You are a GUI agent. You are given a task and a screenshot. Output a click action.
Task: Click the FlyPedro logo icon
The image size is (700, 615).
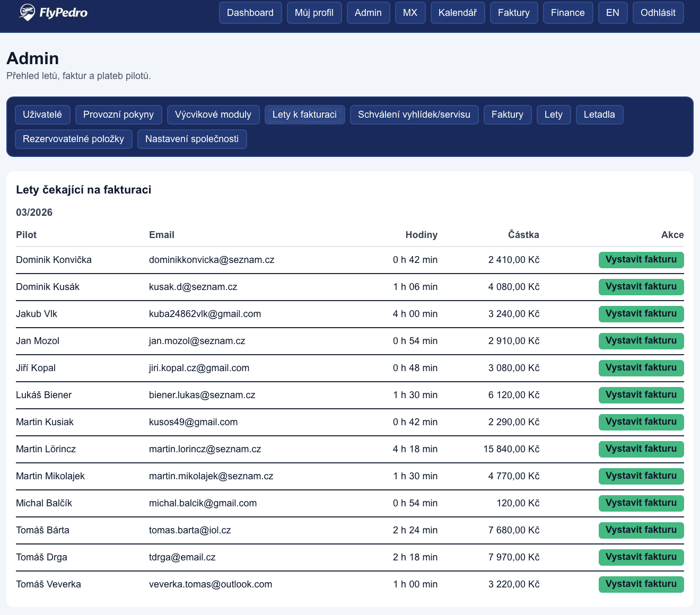27,12
